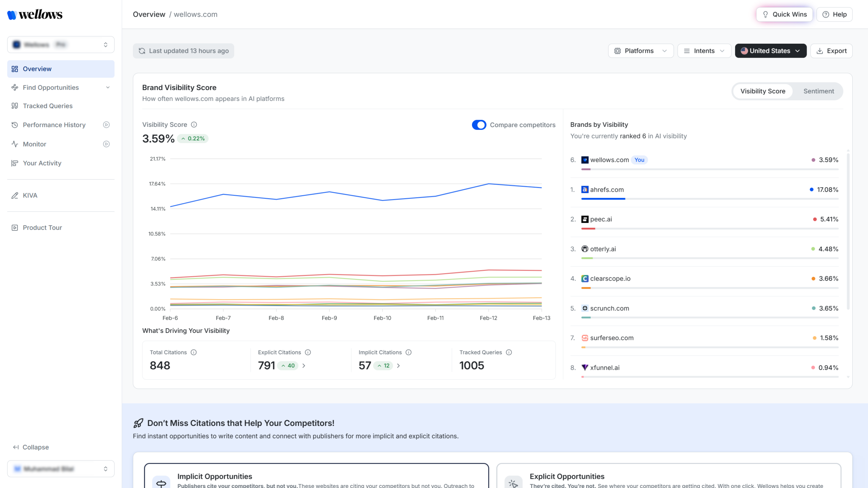Change country via the United States dropdown

[x=770, y=50]
